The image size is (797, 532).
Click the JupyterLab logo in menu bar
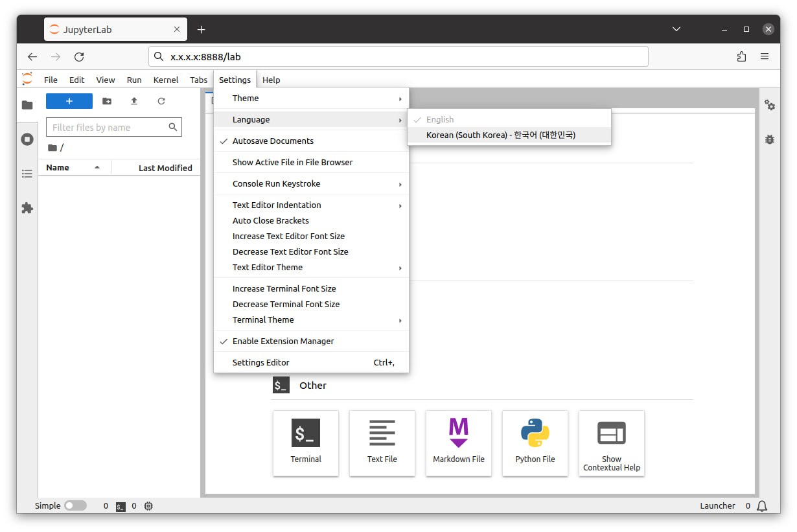pos(27,79)
